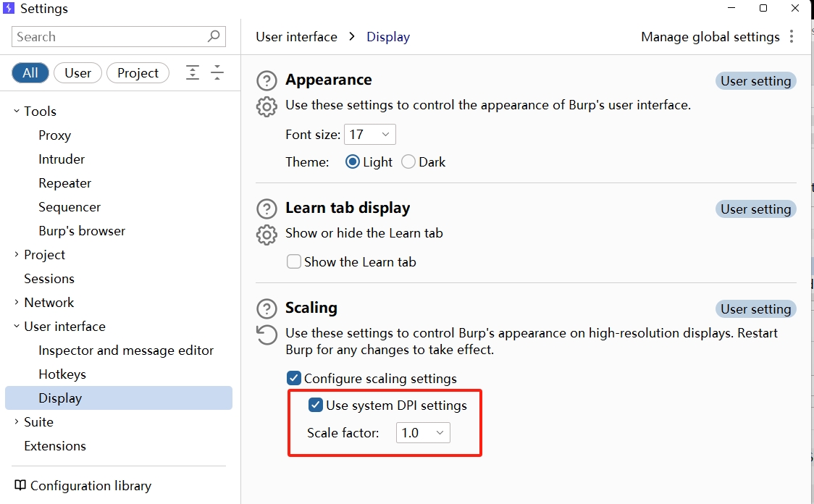Viewport: 814px width, 504px height.
Task: Click the Burp Suite title bar logo
Action: point(8,8)
